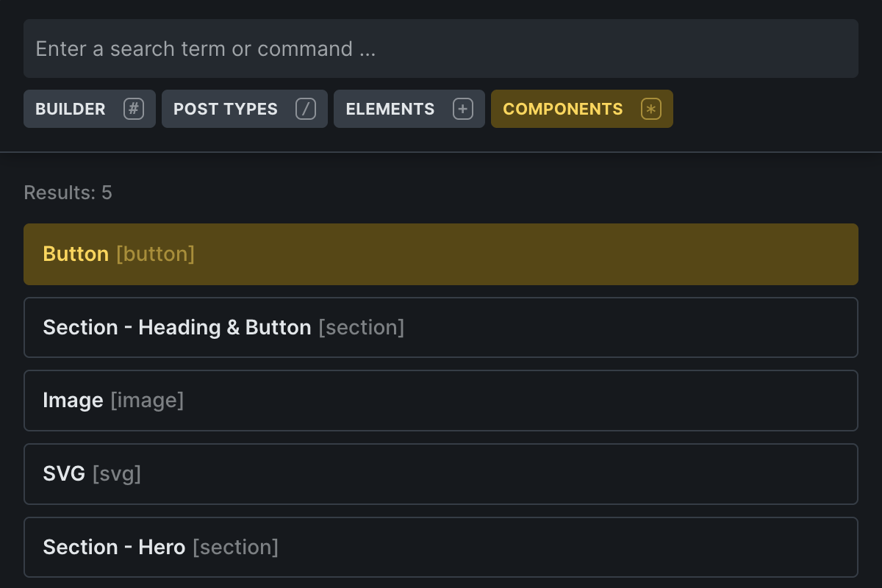The height and width of the screenshot is (588, 882).
Task: Select the Elements filter tab
Action: (x=409, y=109)
